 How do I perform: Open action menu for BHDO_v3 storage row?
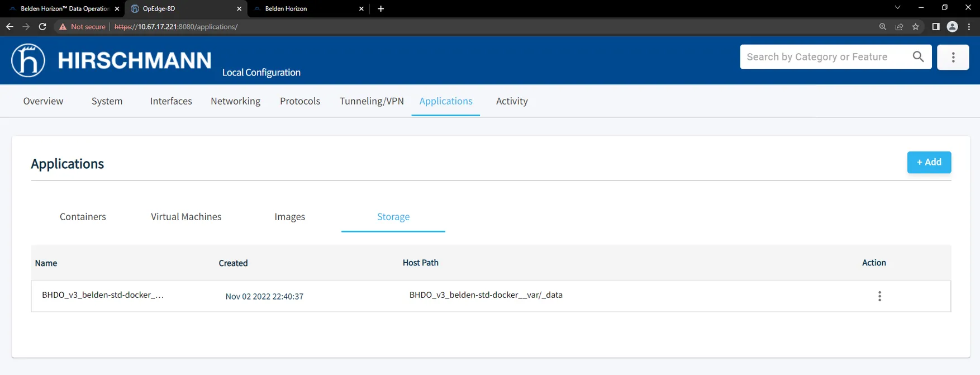879,296
